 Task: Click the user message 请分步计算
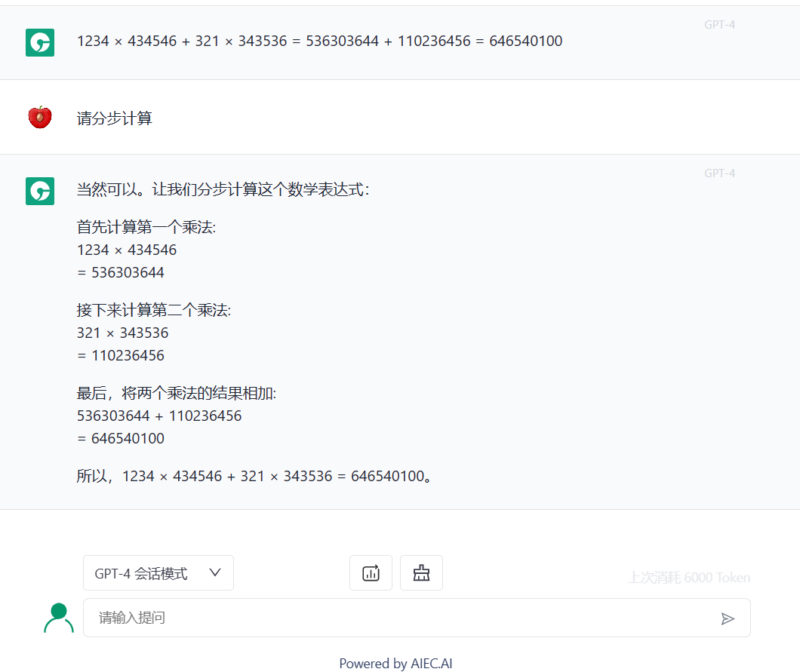click(x=115, y=118)
